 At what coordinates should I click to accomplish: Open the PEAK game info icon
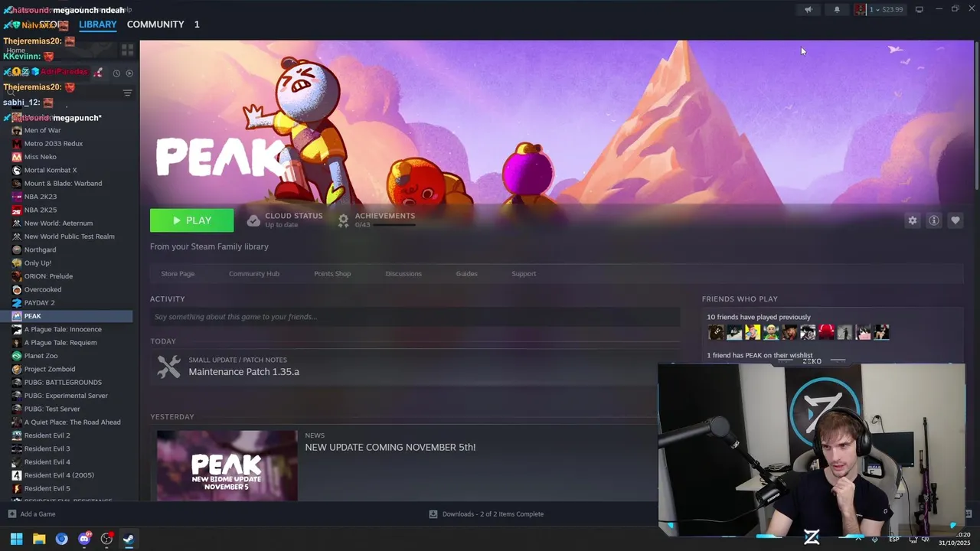coord(933,220)
